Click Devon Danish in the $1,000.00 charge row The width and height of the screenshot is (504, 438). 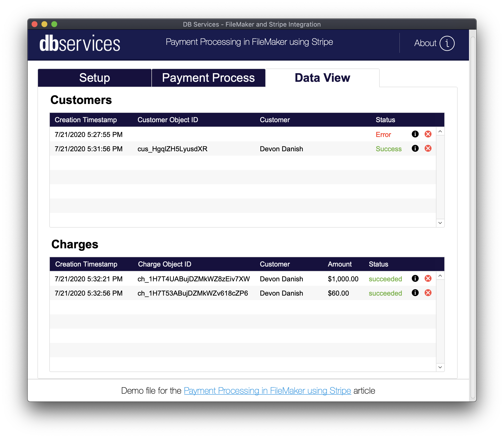281,279
